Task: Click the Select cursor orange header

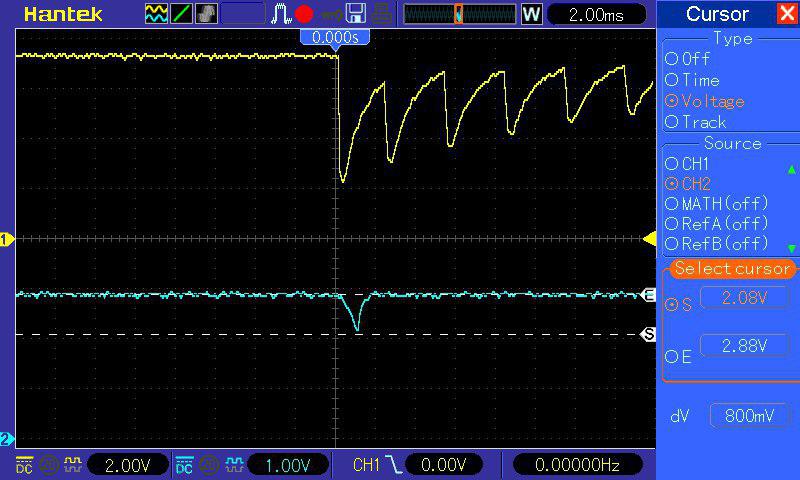Action: (732, 268)
